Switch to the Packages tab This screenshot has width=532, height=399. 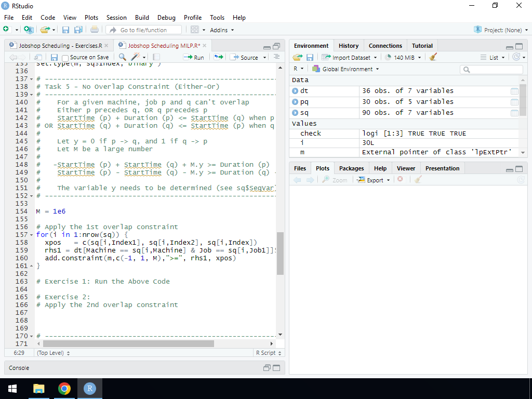351,168
